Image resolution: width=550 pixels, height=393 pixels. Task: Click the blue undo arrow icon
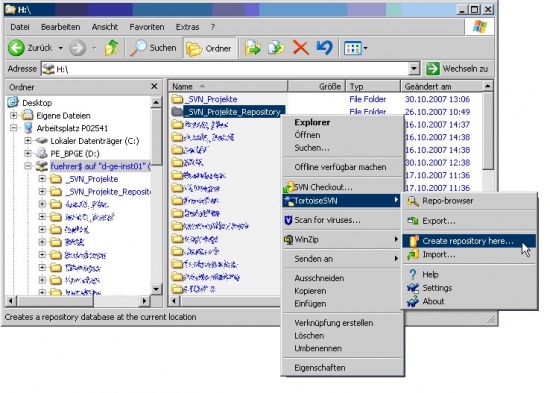coord(324,48)
